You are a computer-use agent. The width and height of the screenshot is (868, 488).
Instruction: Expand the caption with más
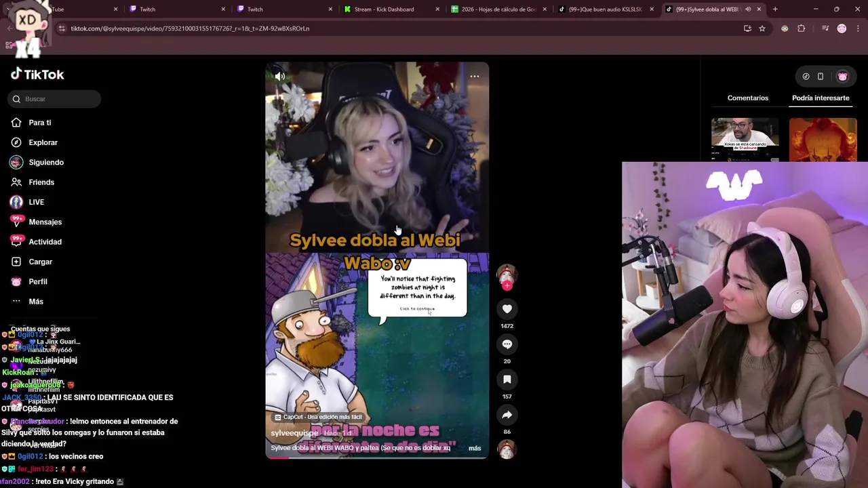click(x=475, y=448)
